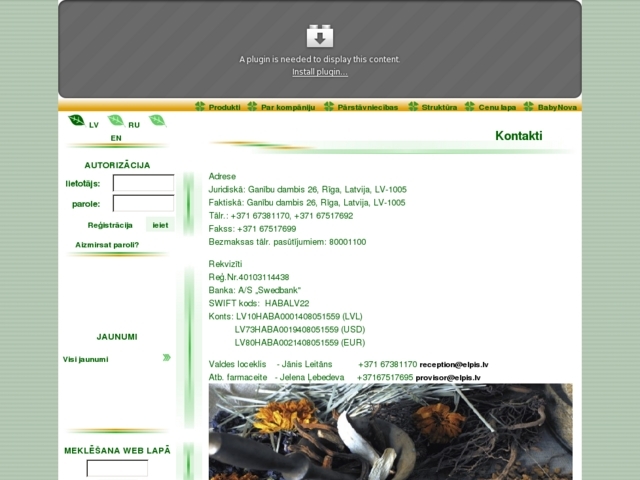Open the Aizmirsat paroli? link
Viewport: 640px width, 480px height.
(x=107, y=245)
